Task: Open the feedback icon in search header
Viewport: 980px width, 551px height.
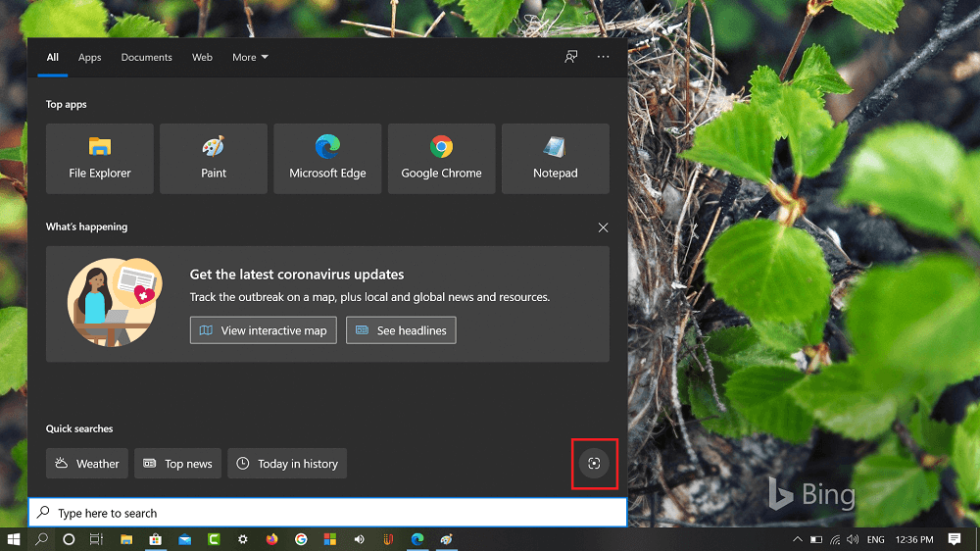Action: click(x=570, y=57)
